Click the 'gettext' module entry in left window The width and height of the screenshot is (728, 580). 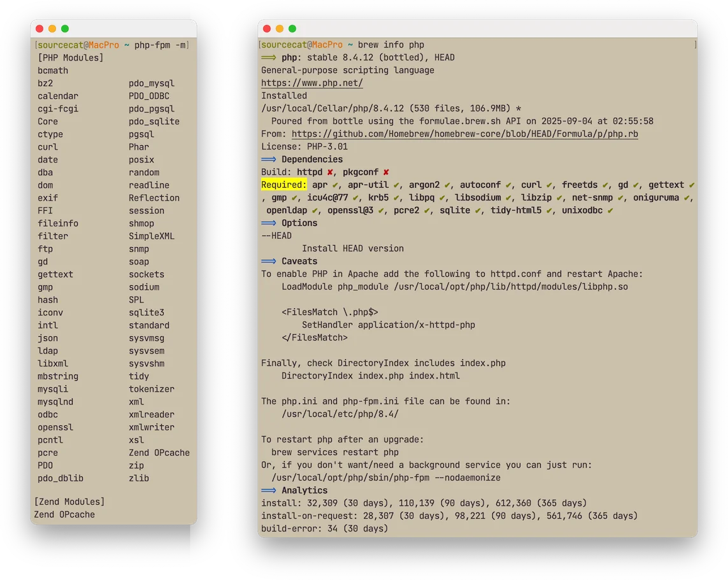point(55,274)
